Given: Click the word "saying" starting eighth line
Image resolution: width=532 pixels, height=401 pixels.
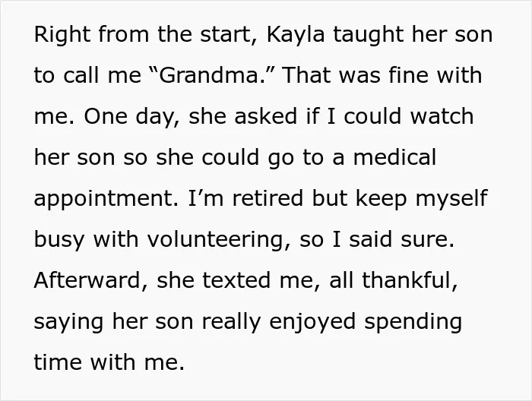Looking at the screenshot, I should [68, 322].
